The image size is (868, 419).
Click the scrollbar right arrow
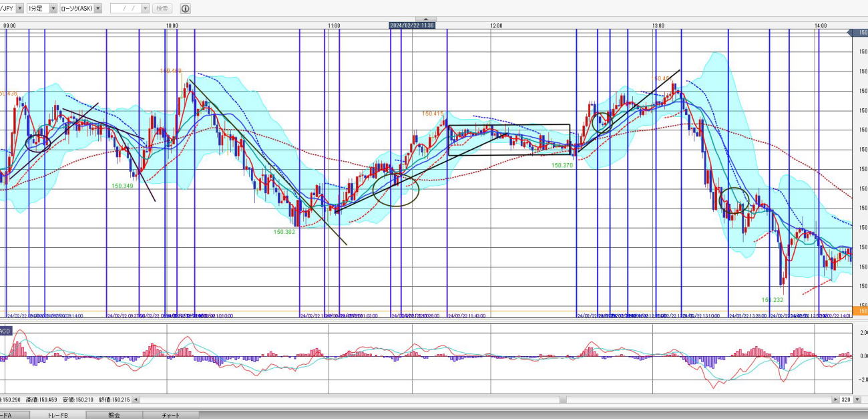tap(835, 400)
